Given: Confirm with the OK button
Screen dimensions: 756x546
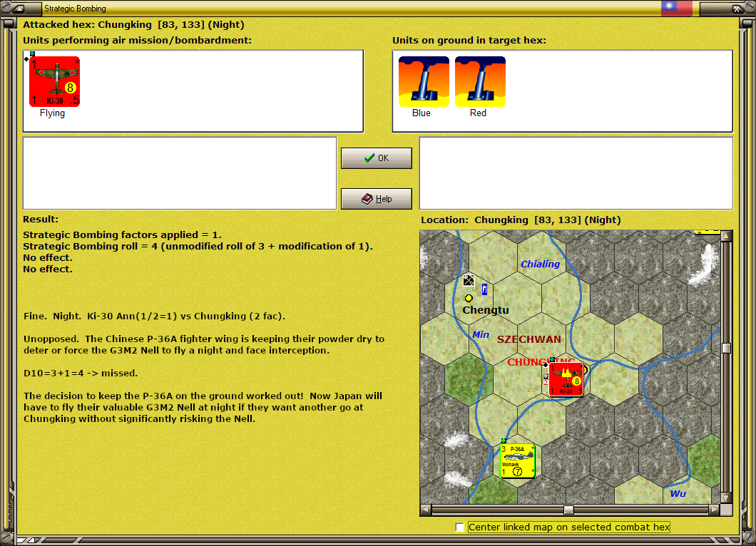Looking at the screenshot, I should click(x=377, y=158).
